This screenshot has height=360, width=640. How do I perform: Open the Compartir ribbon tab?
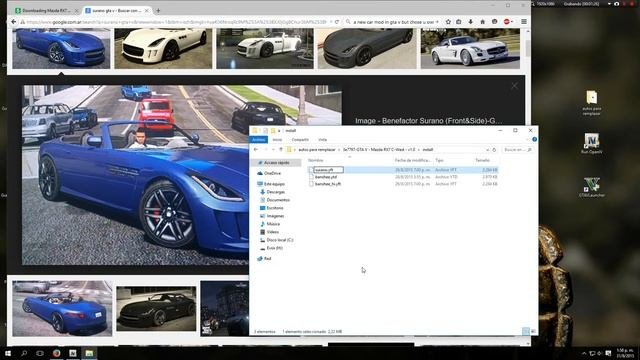coord(300,140)
